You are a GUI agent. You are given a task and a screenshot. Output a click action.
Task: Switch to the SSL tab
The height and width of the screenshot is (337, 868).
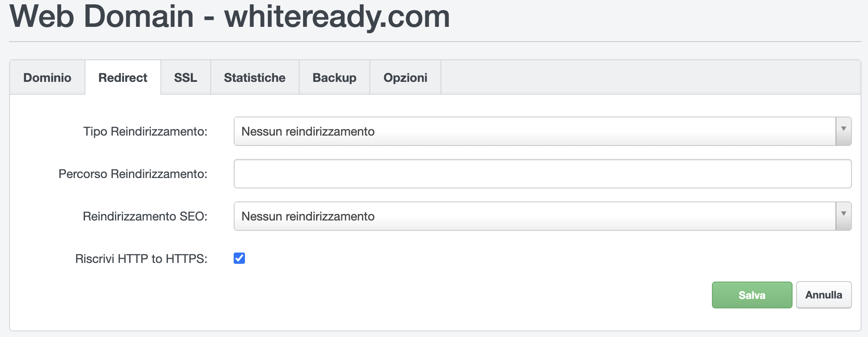pos(186,78)
